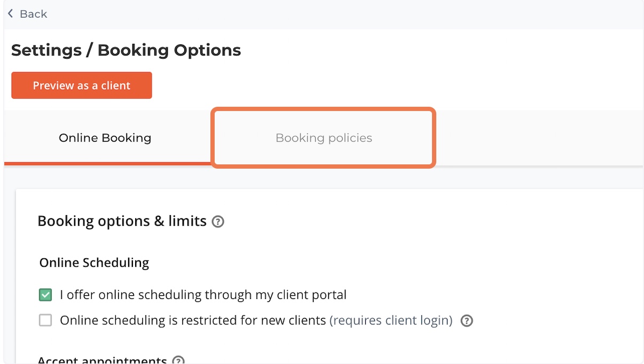Show help tooltip next to requires client login
The height and width of the screenshot is (364, 644).
(467, 321)
